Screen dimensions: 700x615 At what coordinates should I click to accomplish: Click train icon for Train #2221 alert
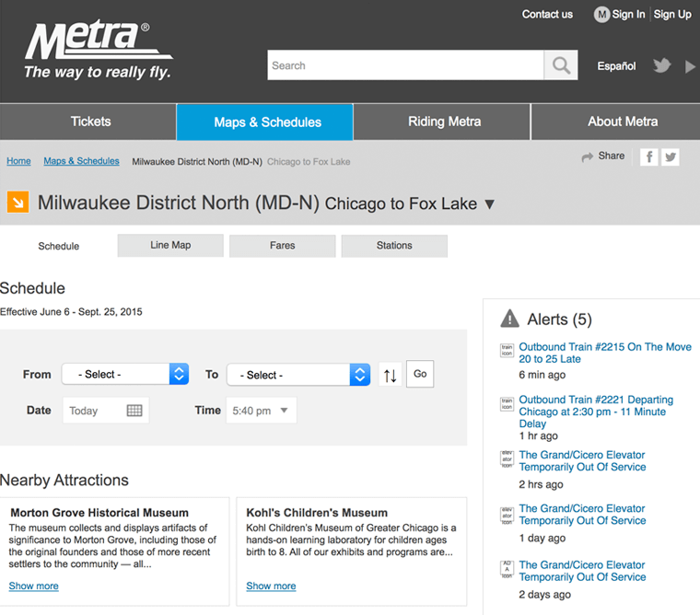507,403
